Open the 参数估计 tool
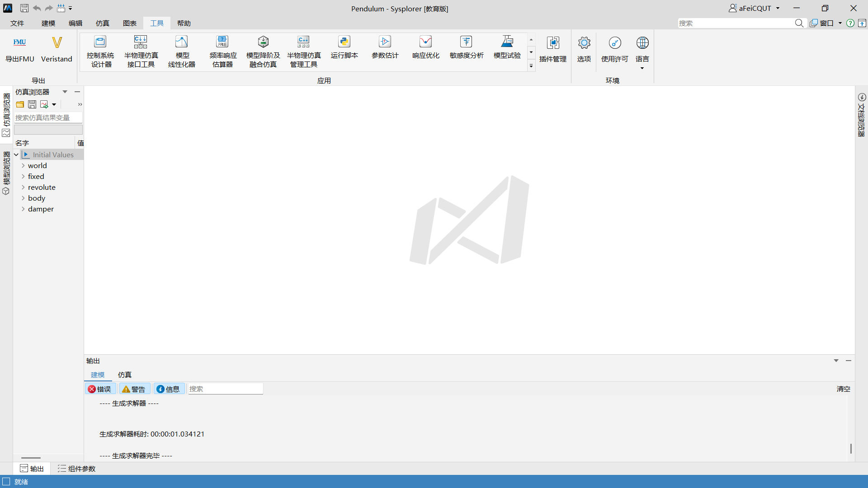This screenshot has height=488, width=868. pyautogui.click(x=385, y=47)
